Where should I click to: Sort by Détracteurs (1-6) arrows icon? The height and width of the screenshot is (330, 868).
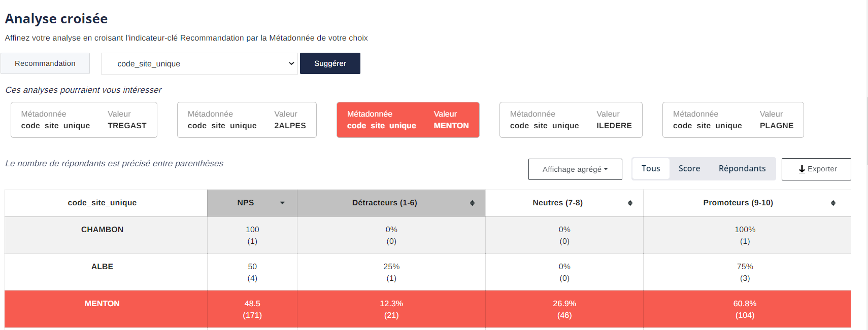coord(472,203)
